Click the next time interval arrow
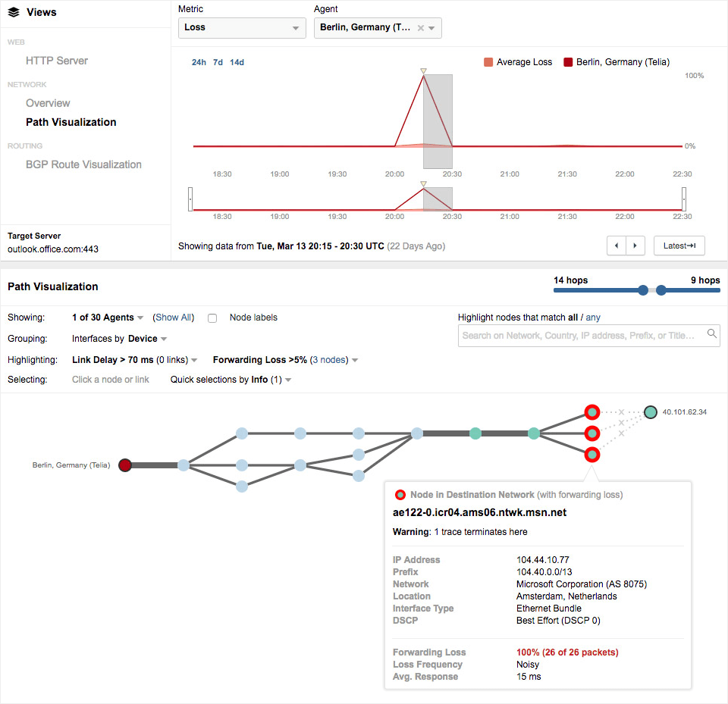Viewport: 728px width, 704px height. pos(636,246)
